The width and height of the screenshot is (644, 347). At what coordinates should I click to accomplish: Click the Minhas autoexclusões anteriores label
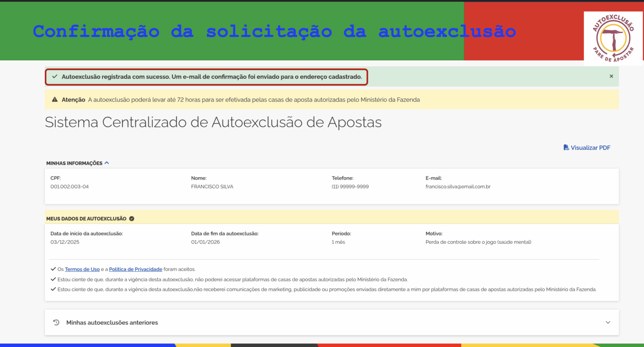(112, 323)
